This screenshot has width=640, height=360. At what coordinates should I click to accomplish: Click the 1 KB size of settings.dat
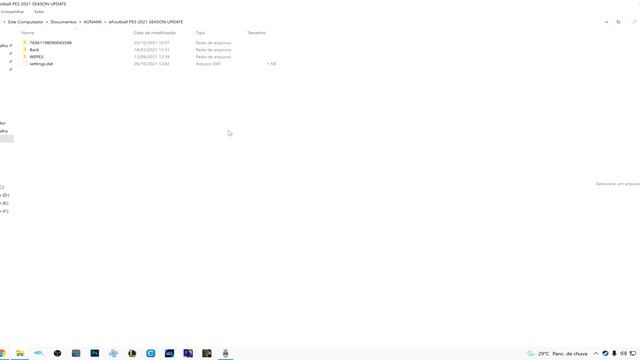[272, 64]
